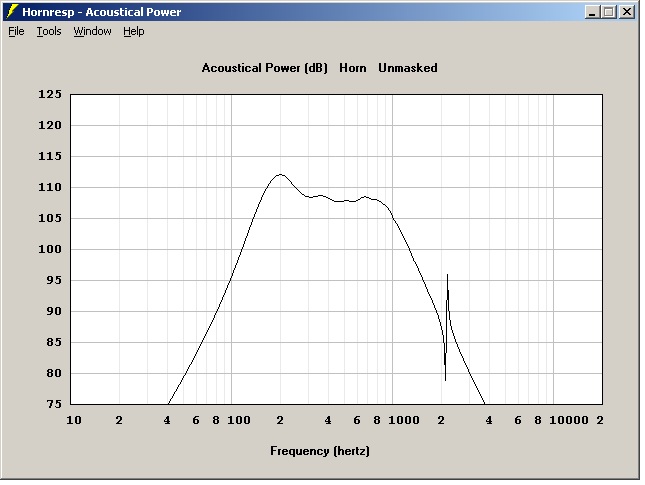Click the 75 dB y-axis label
Viewport: 645px width, 485px height.
[x=53, y=404]
